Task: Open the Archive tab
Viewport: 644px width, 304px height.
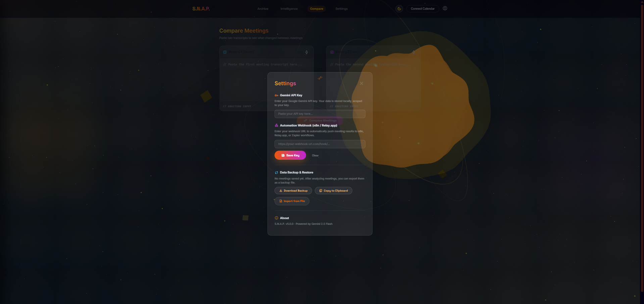Action: click(x=263, y=9)
